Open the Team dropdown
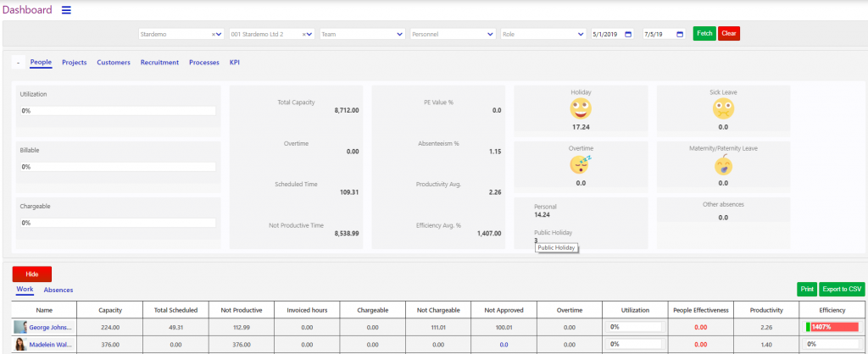 (363, 34)
